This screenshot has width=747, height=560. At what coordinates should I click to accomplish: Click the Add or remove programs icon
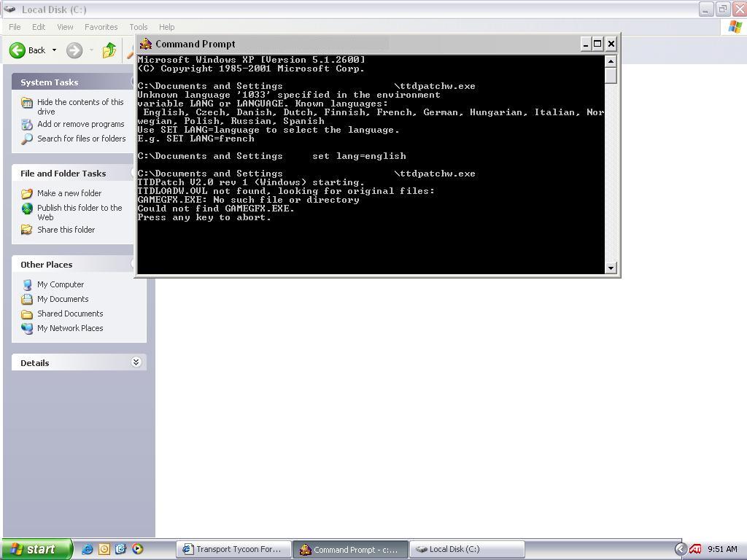[x=27, y=124]
